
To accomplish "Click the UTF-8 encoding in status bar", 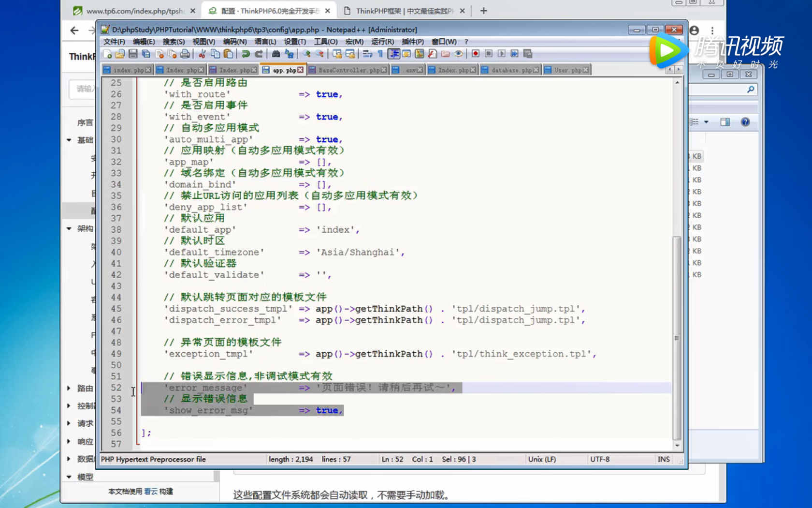I will (600, 459).
